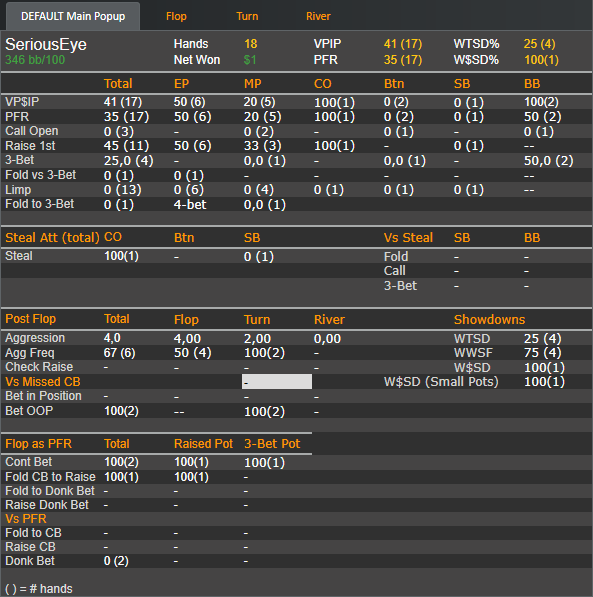
Task: Click the Aggression Flop value 4,00
Action: (187, 338)
